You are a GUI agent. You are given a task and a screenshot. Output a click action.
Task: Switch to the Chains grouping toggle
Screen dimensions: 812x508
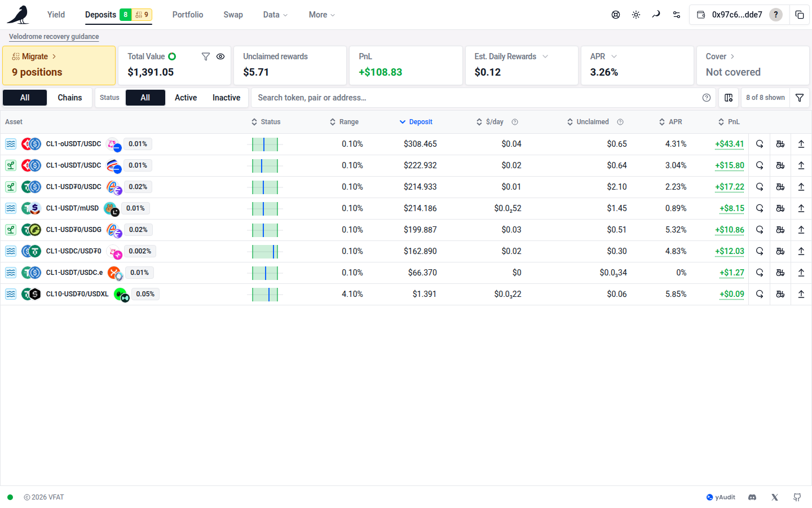point(70,98)
